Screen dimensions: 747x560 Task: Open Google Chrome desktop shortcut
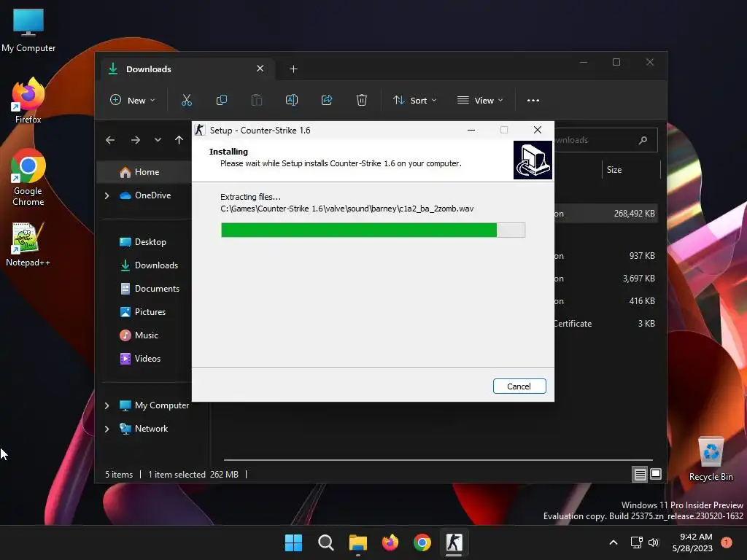coord(28,177)
